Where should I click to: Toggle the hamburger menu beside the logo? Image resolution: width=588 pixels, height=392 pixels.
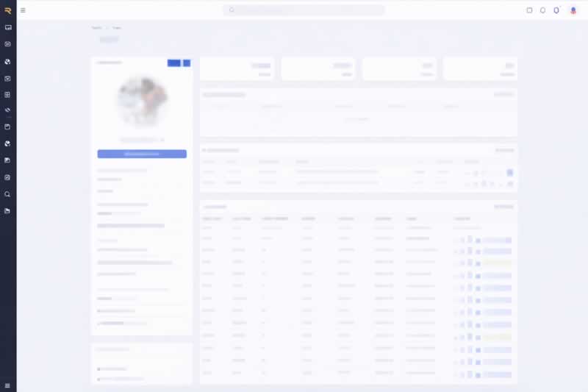23,10
